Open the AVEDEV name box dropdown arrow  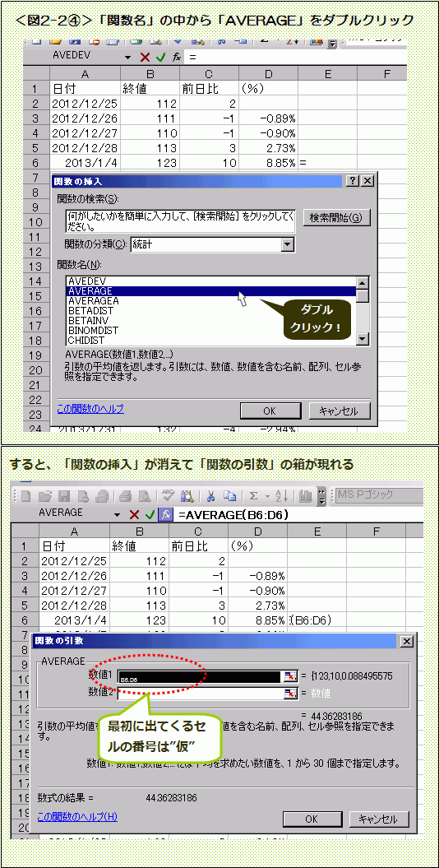click(128, 57)
